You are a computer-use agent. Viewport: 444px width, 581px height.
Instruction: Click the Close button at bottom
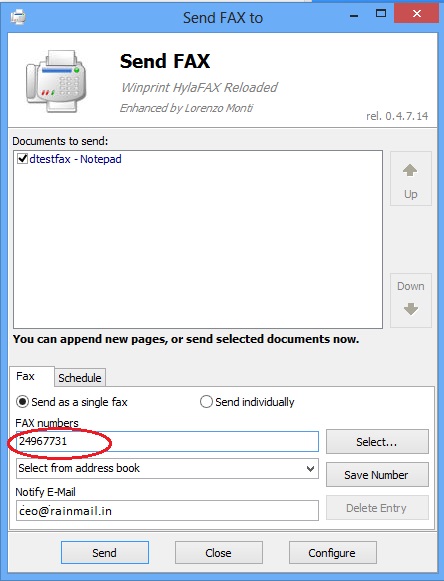219,552
